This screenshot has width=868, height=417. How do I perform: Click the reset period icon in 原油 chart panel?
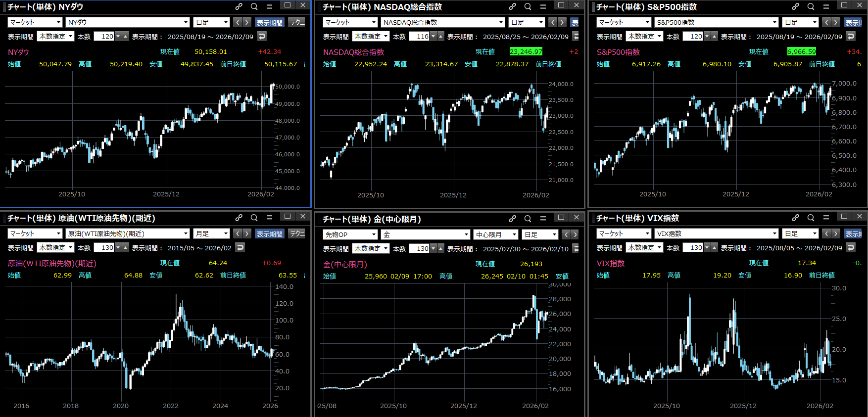pos(241,247)
